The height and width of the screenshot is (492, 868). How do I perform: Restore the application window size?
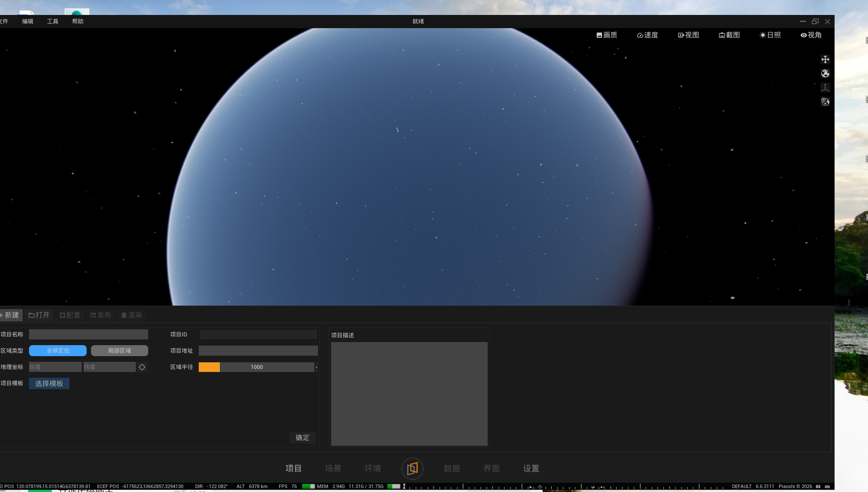(x=815, y=22)
